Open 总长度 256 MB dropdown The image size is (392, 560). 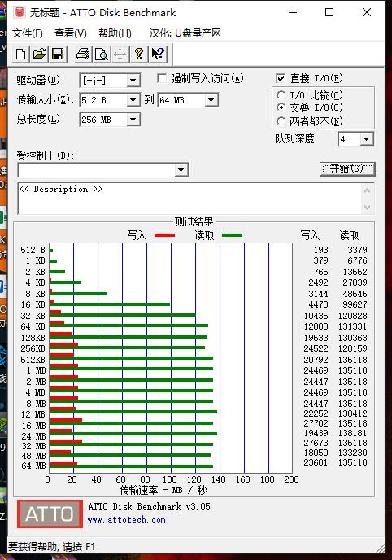[133, 120]
